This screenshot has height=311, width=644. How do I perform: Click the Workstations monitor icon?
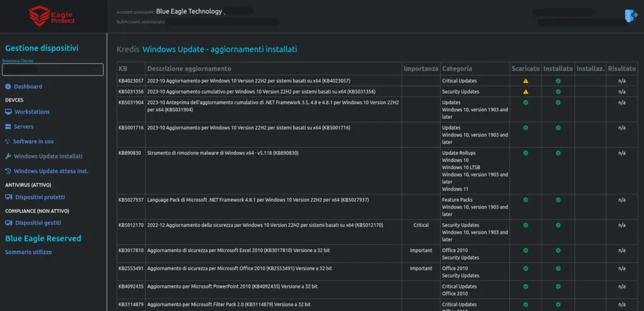click(8, 112)
